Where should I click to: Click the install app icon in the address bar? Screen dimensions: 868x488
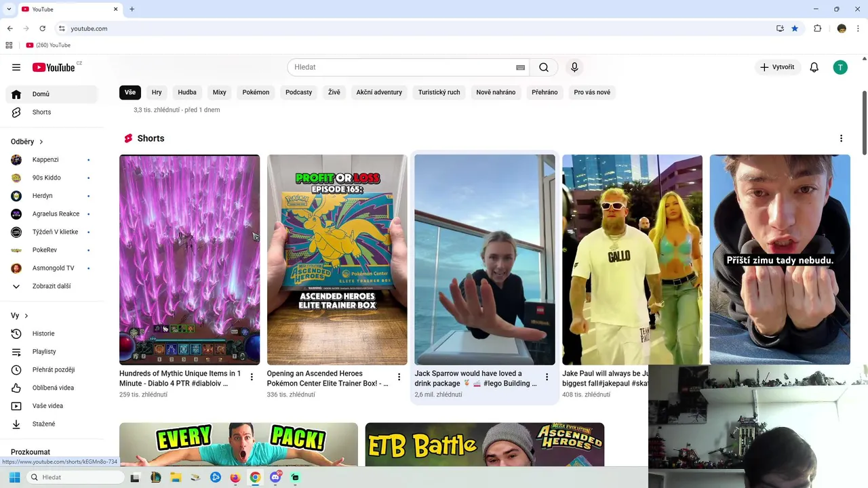point(780,28)
